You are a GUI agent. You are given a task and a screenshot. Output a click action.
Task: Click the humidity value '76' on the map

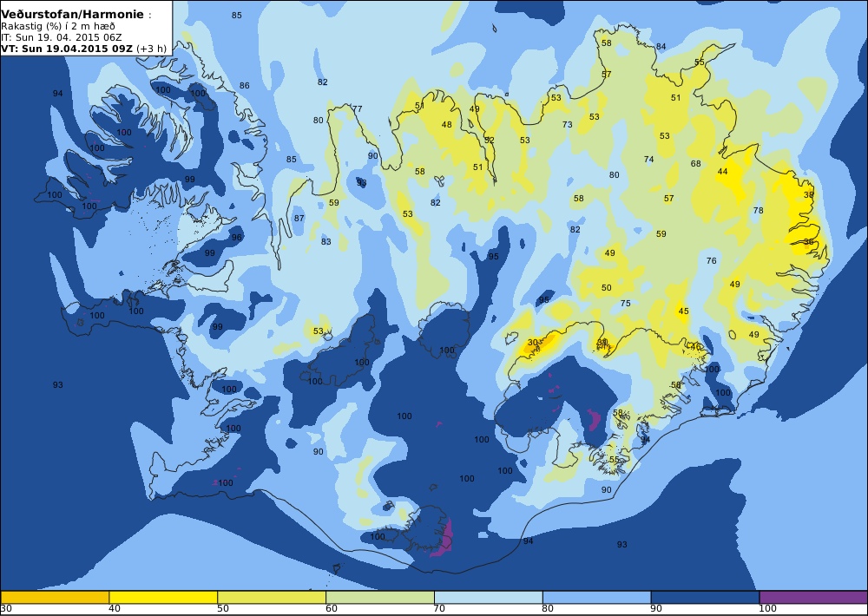[x=712, y=260]
